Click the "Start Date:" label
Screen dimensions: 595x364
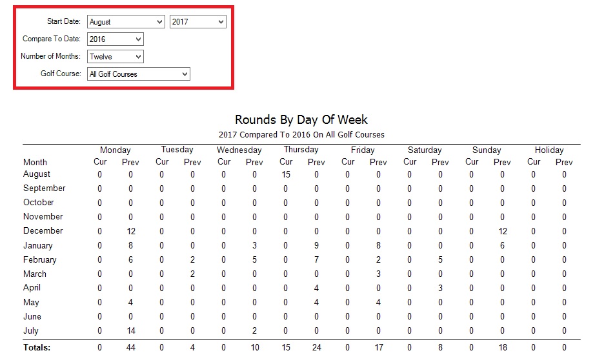click(64, 22)
